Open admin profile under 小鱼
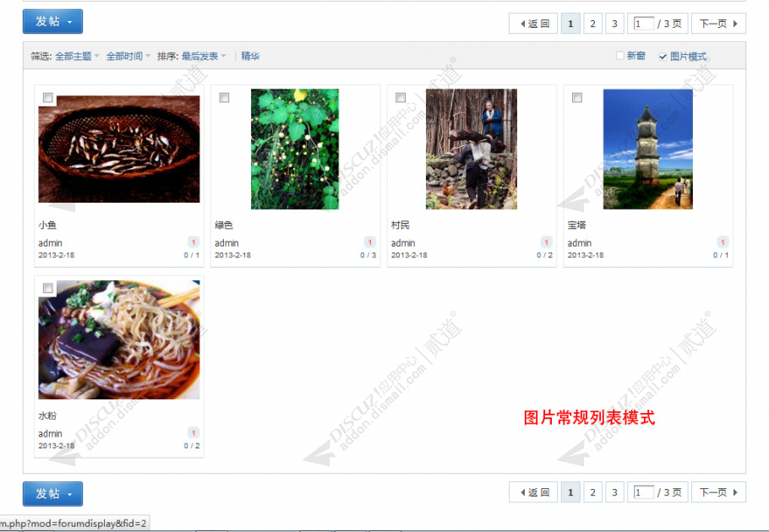 50,243
